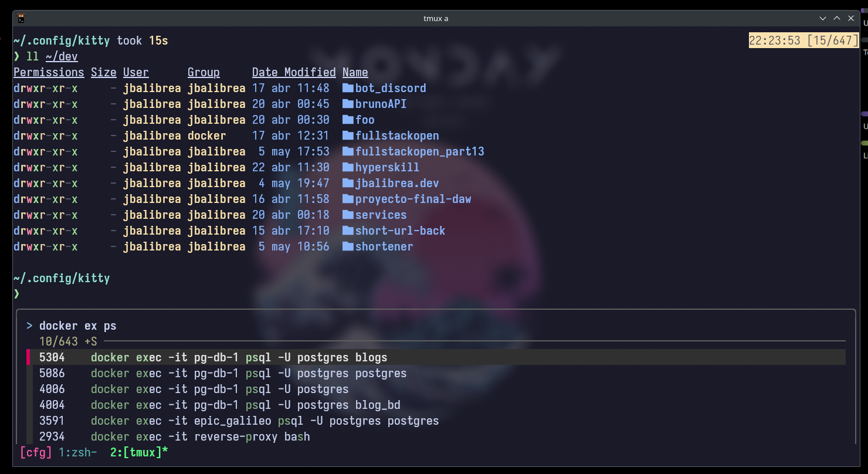Select history entry 5304 psql blogs
The image size is (868, 474).
[x=436, y=357]
